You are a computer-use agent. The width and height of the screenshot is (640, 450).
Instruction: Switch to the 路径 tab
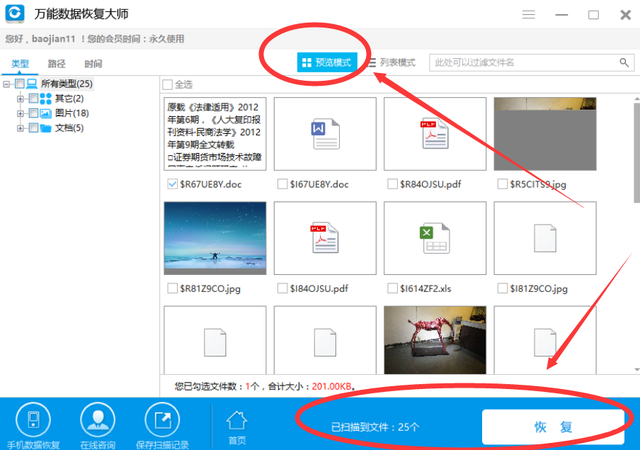56,64
